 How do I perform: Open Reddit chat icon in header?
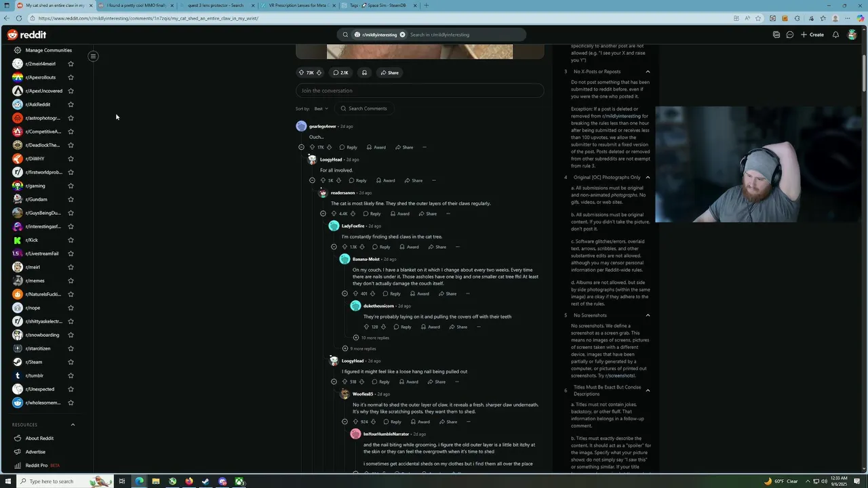[x=790, y=35]
